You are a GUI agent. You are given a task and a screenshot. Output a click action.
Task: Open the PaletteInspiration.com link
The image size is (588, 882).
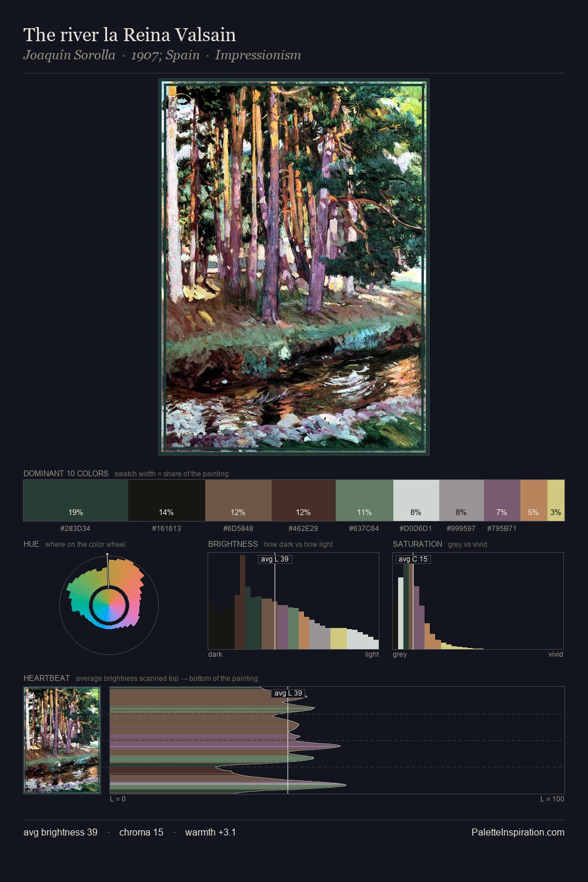(x=518, y=832)
